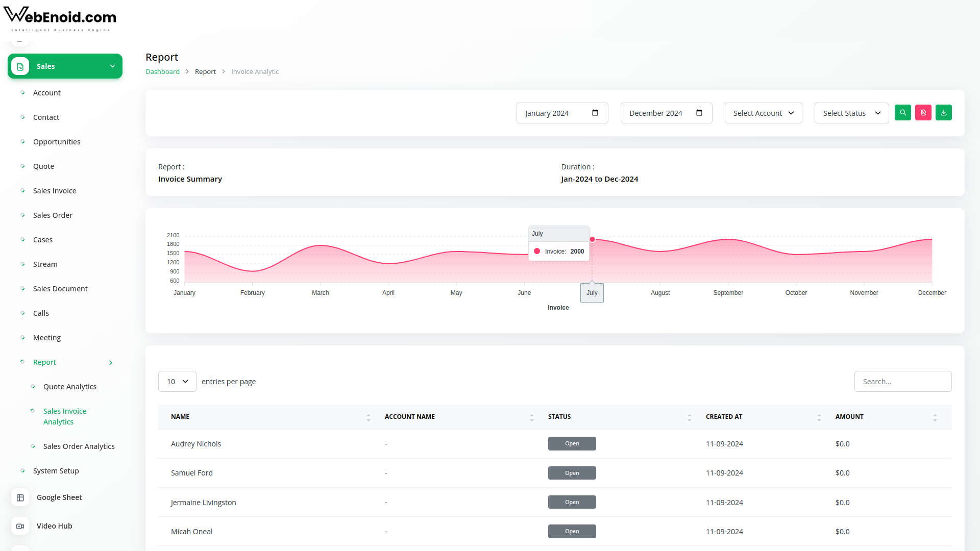Click the Samuel Ford name cell
This screenshot has width=980, height=551.
coord(192,473)
